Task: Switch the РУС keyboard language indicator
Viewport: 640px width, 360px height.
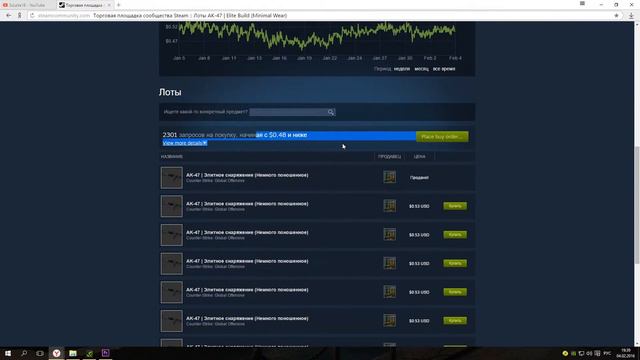Action: tap(607, 353)
